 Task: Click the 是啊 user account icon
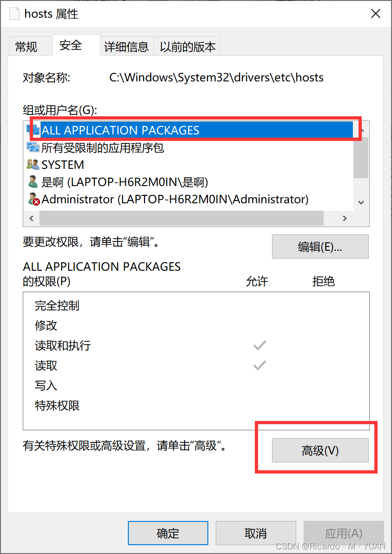pyautogui.click(x=33, y=181)
